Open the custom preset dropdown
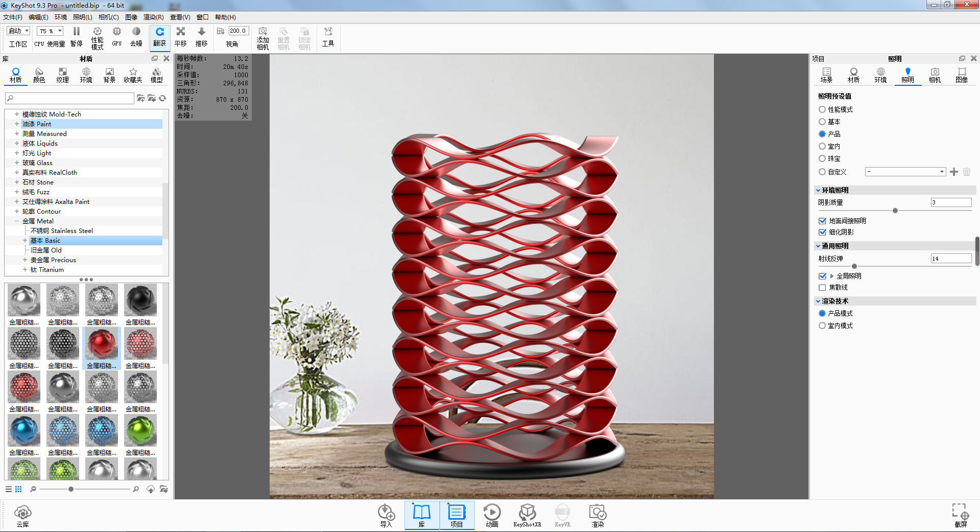The height and width of the screenshot is (532, 980). [x=905, y=172]
